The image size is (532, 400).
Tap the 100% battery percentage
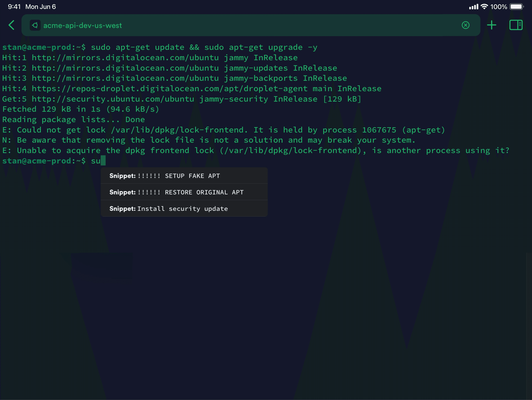click(x=499, y=7)
